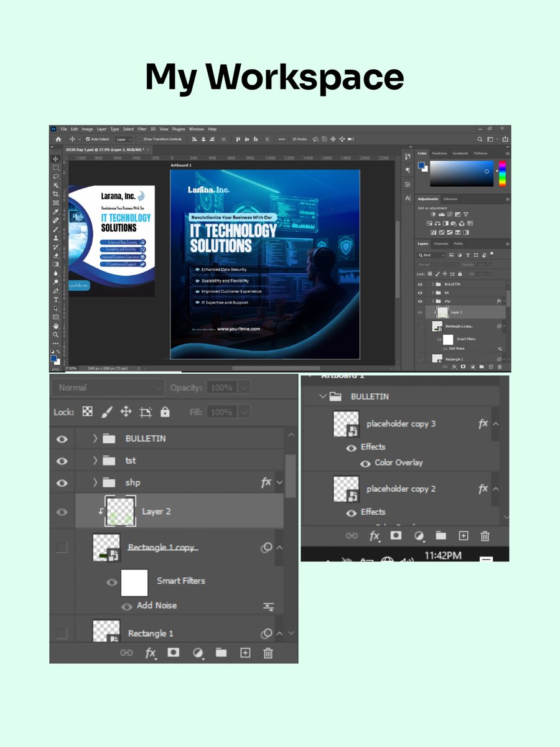Select the Clone Stamp tool
This screenshot has height=747, width=560.
coord(55,238)
